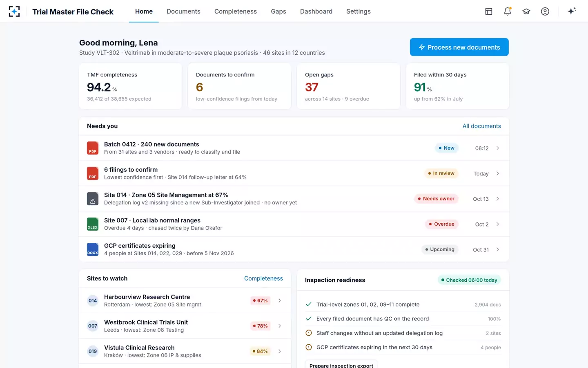
Task: Switch to the Gaps tab
Action: click(x=278, y=11)
